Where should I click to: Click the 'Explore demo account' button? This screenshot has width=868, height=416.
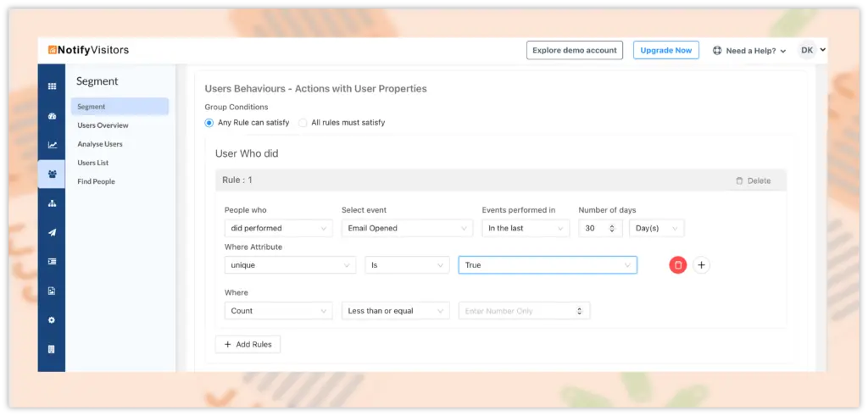(574, 50)
